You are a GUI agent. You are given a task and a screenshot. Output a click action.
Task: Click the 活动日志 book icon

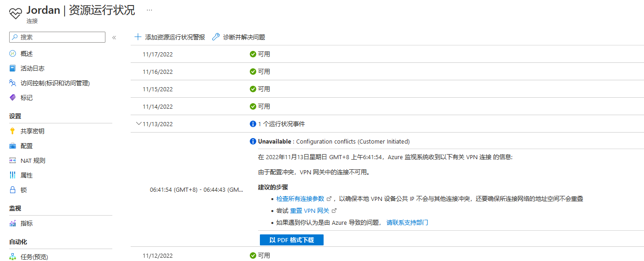12,68
